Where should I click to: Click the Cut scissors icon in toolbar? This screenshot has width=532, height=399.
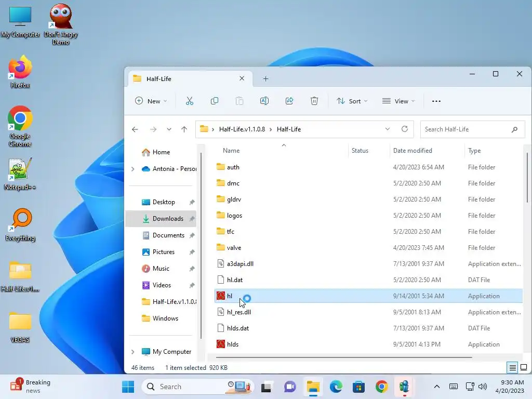(x=189, y=101)
